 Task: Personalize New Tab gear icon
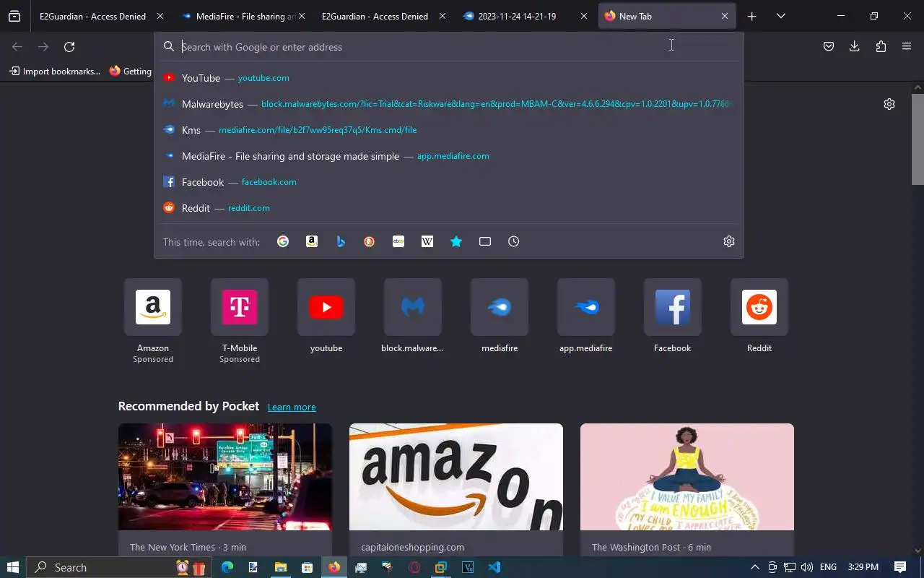889,104
